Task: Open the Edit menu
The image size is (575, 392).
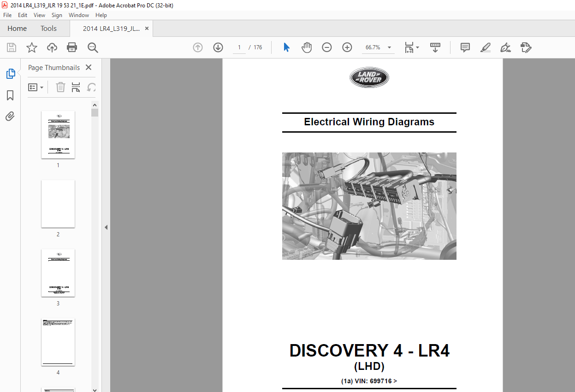Action: (23, 15)
